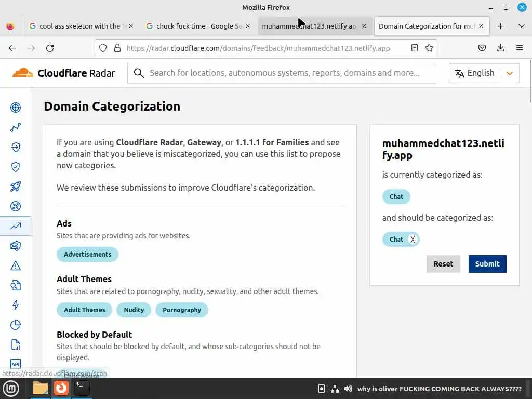Click the lightning bolt sidebar icon
532x399 pixels.
tap(15, 305)
